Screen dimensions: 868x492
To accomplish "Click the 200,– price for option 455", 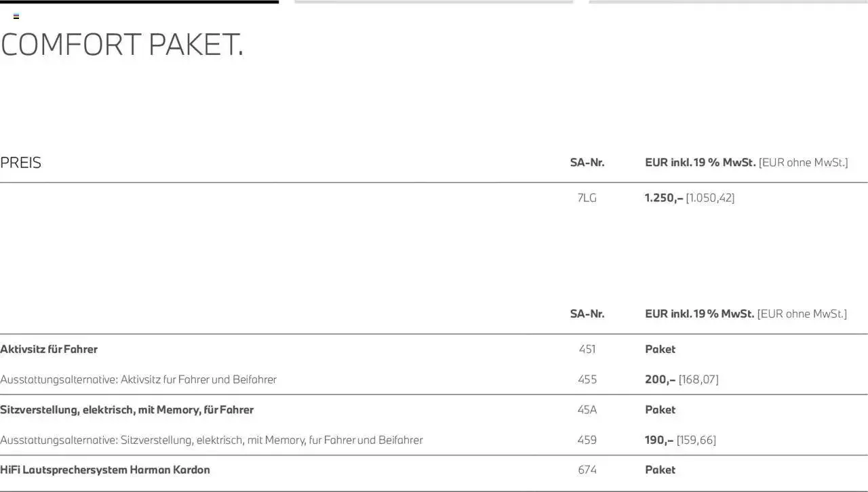I will (660, 380).
